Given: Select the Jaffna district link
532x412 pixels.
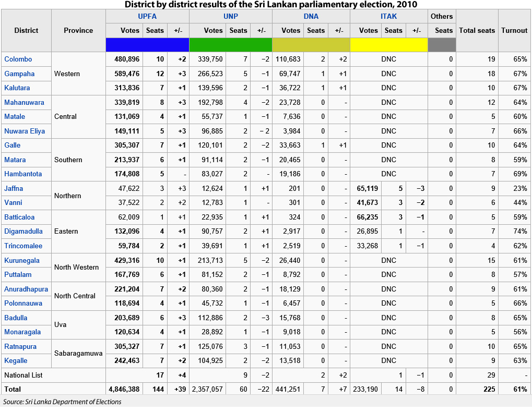Looking at the screenshot, I should pos(14,189).
